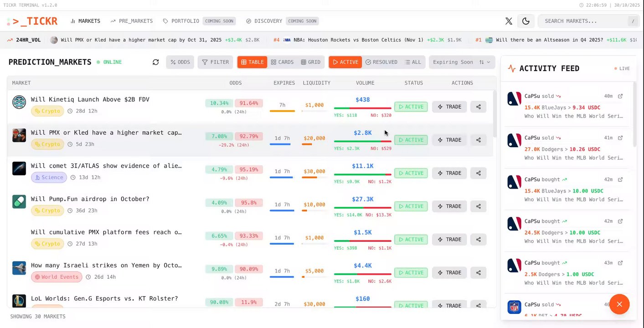Trade the comet 3I/ATLAS market

point(449,173)
